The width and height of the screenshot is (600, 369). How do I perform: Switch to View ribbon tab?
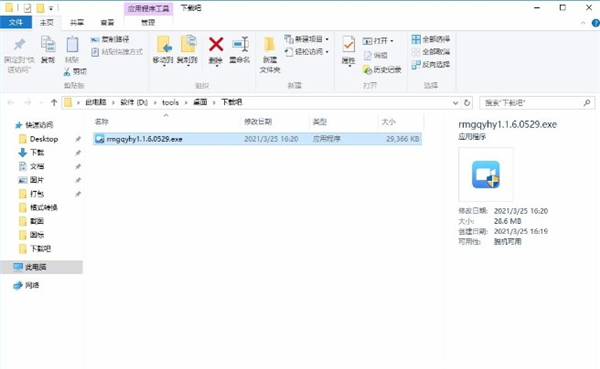coord(107,23)
